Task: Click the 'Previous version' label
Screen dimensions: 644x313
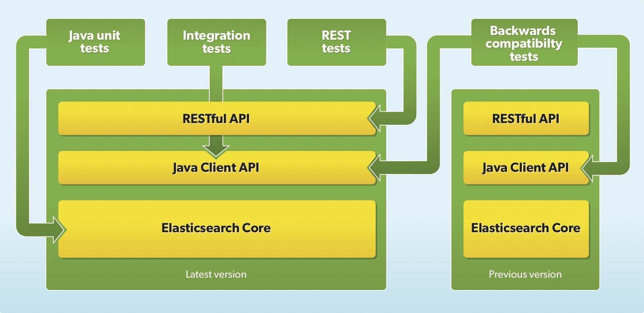Action: [525, 274]
